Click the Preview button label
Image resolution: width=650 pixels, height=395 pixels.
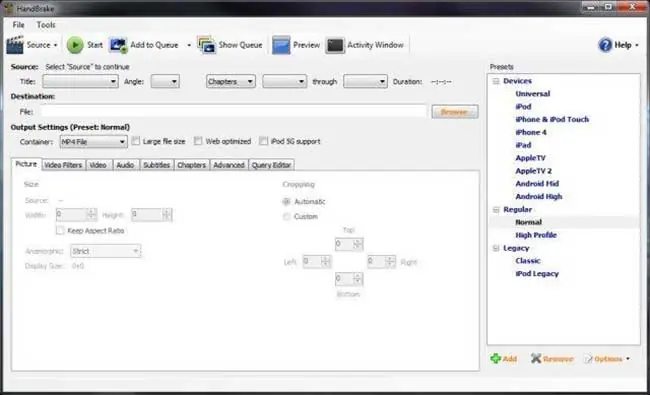pyautogui.click(x=306, y=45)
